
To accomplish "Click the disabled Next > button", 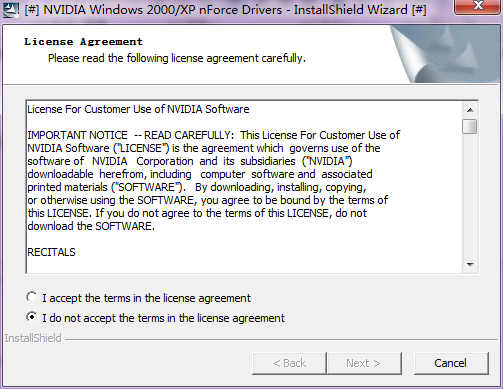I will click(x=364, y=363).
